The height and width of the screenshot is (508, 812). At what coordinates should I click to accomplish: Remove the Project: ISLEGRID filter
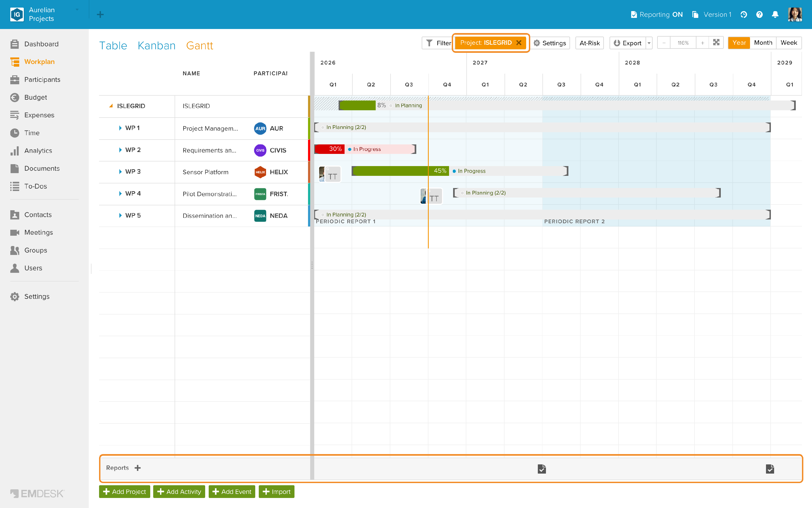[519, 43]
